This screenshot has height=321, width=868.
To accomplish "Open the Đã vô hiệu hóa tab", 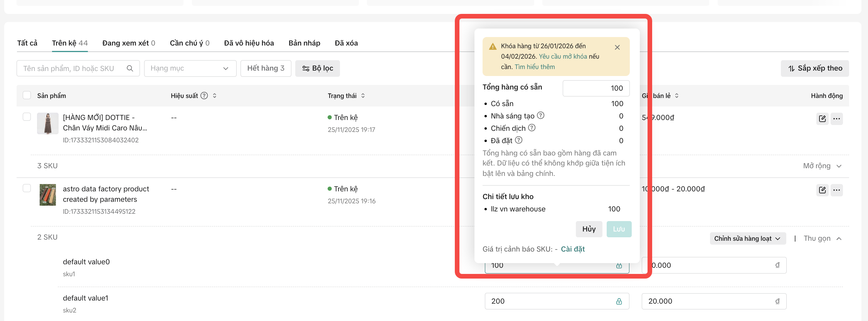I will 249,43.
